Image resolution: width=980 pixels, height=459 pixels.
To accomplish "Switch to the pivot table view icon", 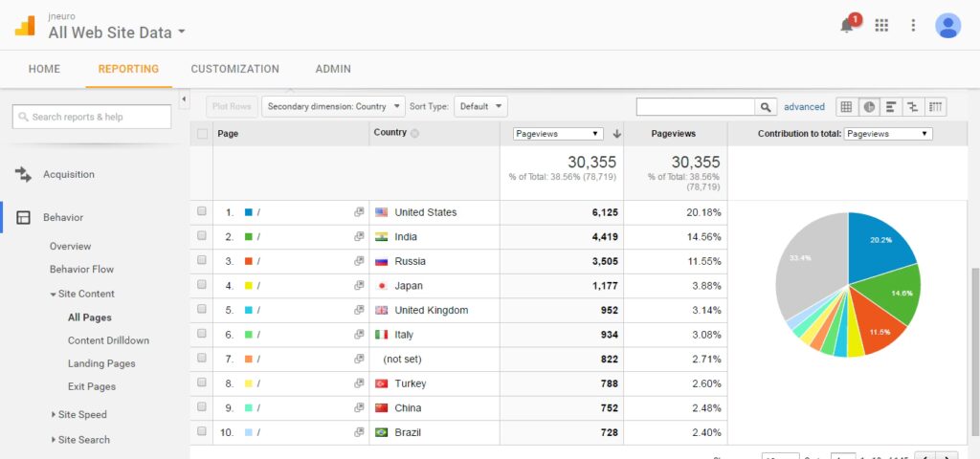I will tap(935, 107).
